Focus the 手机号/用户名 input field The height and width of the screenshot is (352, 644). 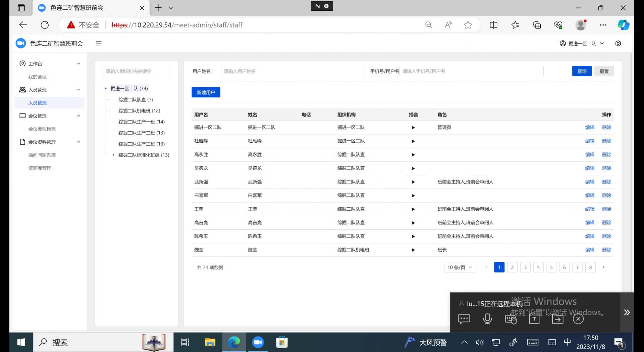coord(471,71)
